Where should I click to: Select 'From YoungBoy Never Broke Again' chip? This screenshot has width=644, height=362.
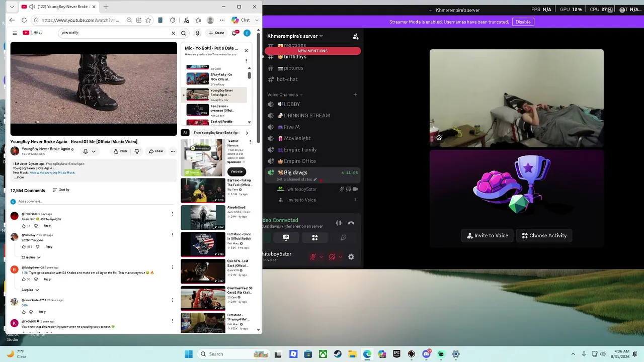216,133
